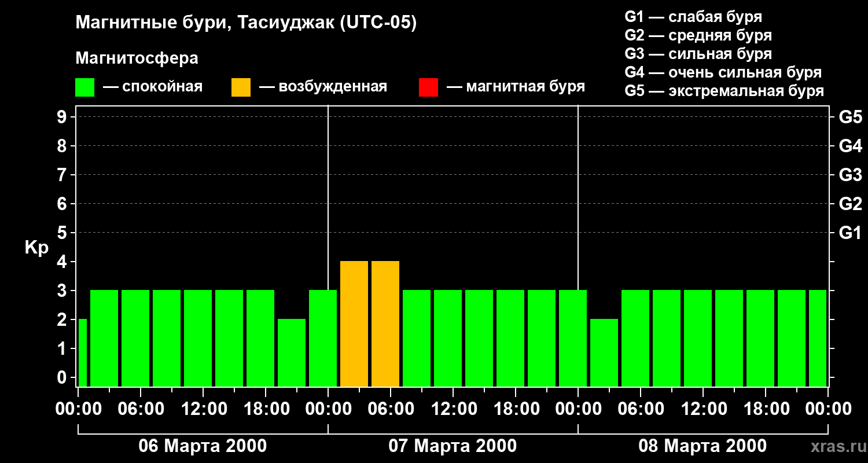868x463 pixels.
Task: Click the 18:00 tick label under 06 Марта
Action: [x=266, y=409]
